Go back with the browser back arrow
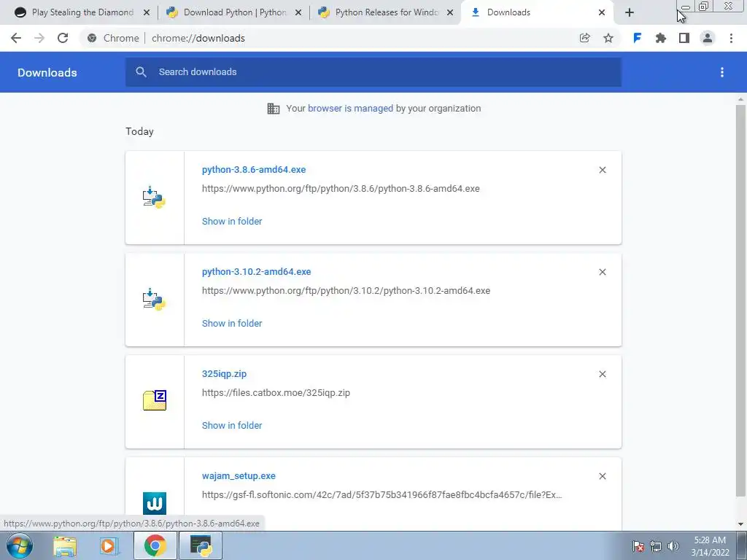Viewport: 747px width, 560px height. [16, 38]
